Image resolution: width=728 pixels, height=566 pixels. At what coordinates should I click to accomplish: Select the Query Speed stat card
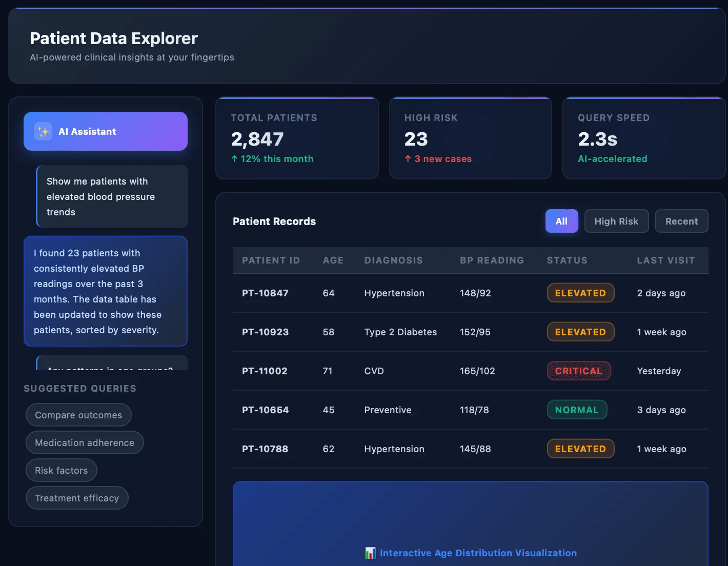(643, 138)
